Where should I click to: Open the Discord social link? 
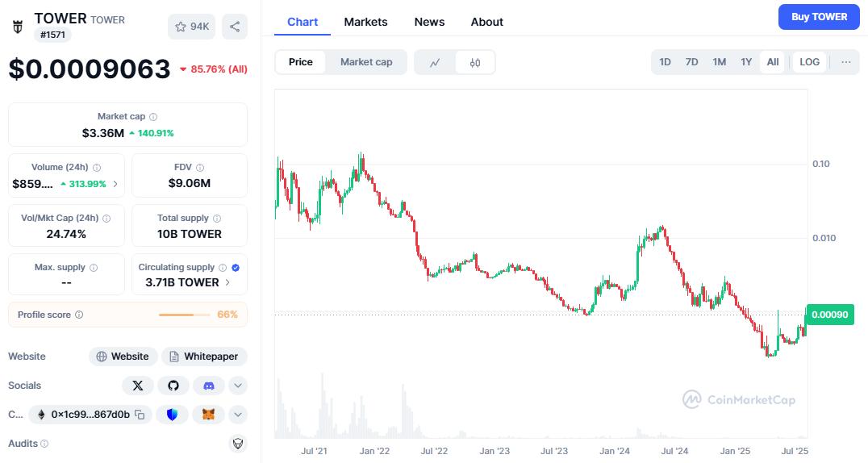[x=209, y=386]
